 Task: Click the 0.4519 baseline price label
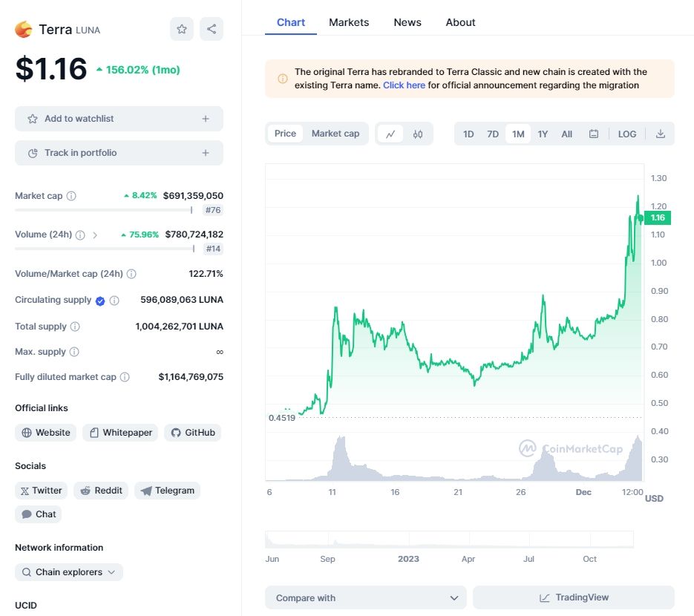pyautogui.click(x=281, y=418)
